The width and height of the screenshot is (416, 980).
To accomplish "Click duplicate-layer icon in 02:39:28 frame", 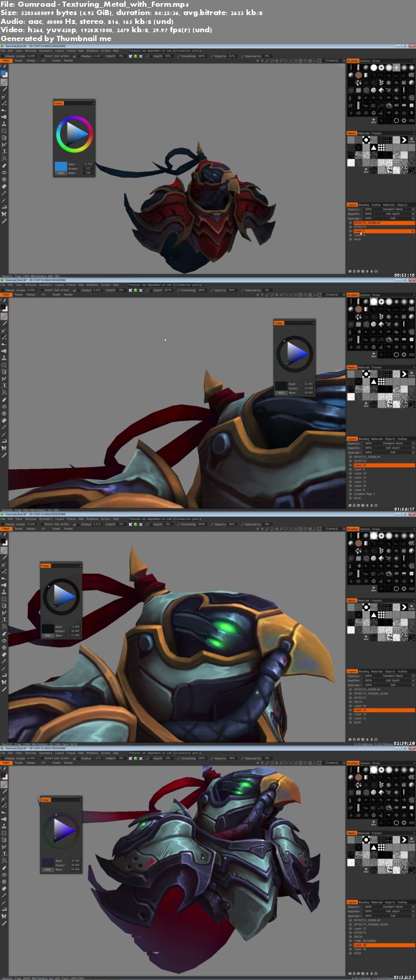I will pyautogui.click(x=363, y=740).
